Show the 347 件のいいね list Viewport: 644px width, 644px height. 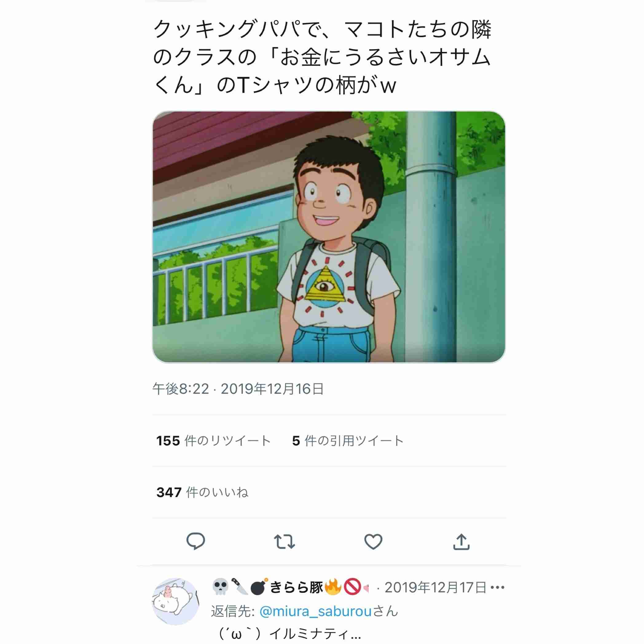[202, 492]
